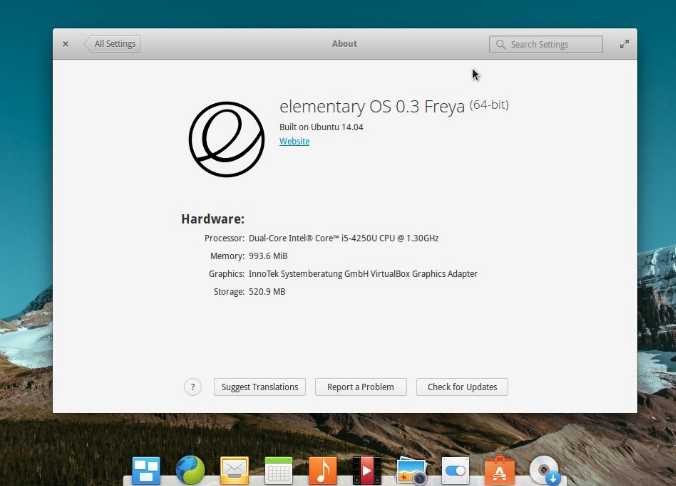This screenshot has height=486, width=676.
Task: Open the Videos app in dock
Action: coord(367,470)
